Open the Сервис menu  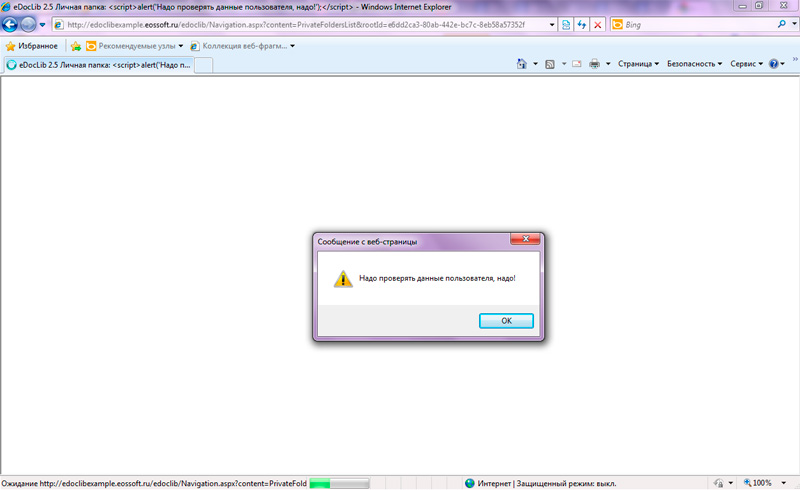click(x=746, y=64)
